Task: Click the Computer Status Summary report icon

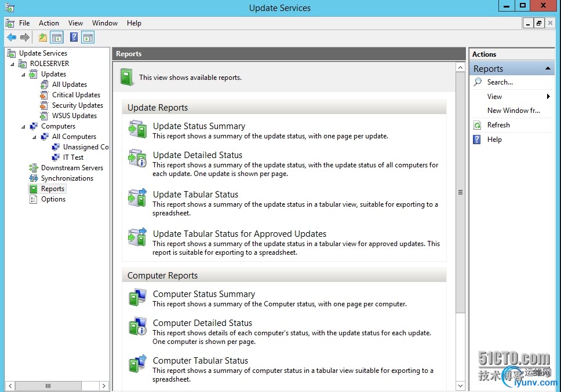Action: (x=137, y=297)
